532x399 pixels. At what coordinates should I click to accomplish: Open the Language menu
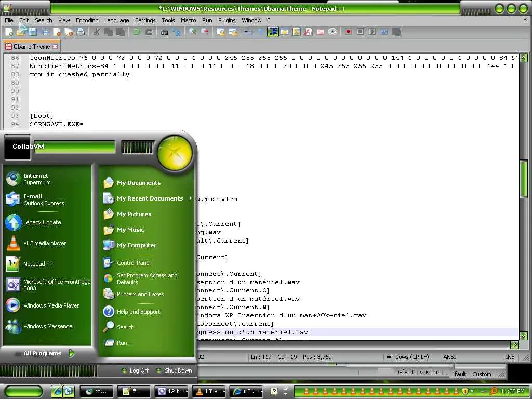coord(116,20)
